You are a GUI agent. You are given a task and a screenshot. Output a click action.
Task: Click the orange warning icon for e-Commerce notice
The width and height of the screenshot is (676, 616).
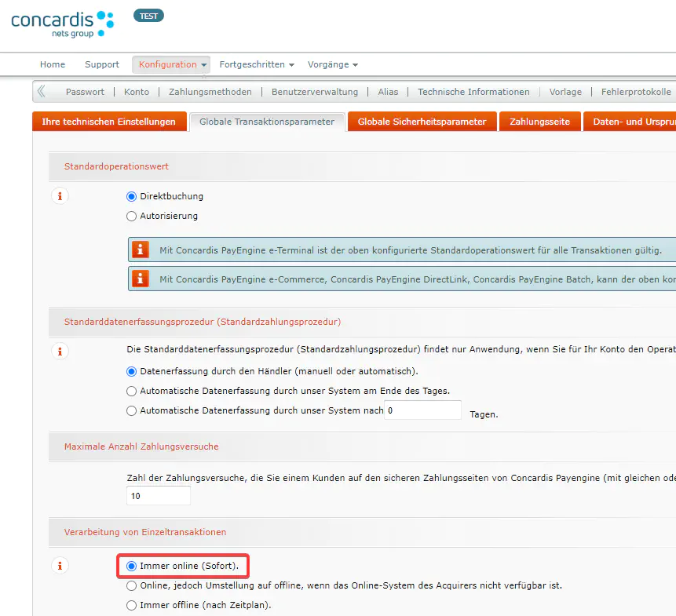[141, 278]
